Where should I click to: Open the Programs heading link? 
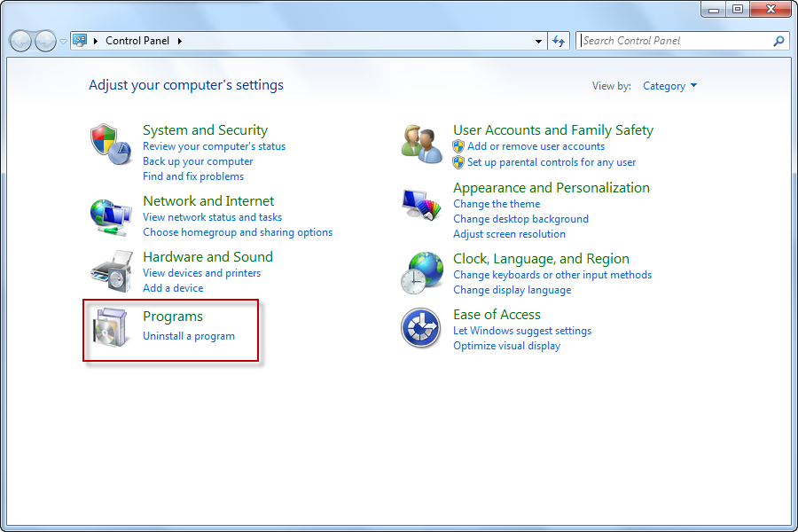click(x=173, y=317)
